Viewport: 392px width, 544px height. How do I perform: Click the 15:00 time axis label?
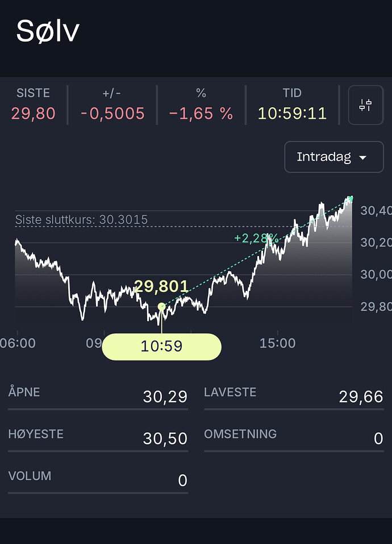pyautogui.click(x=277, y=343)
